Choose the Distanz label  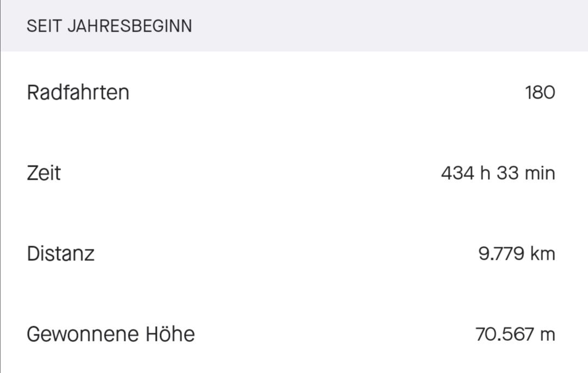(x=60, y=254)
